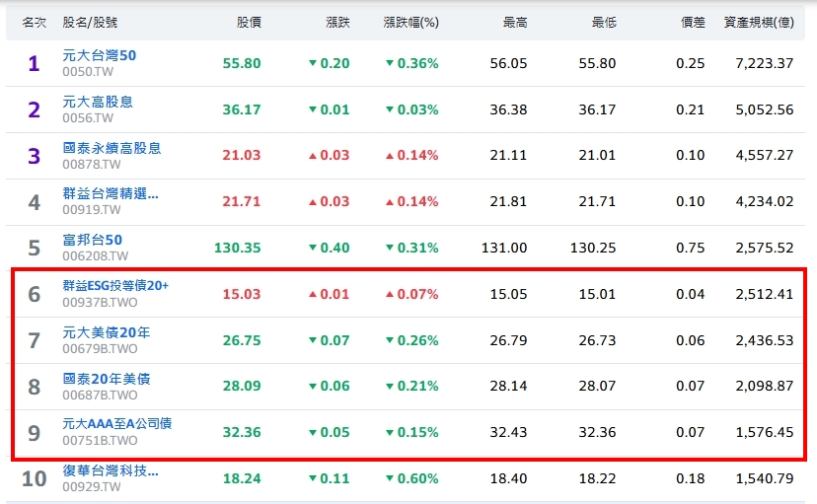Click the 最高 column header
Viewport: 817px width, 504px height.
tap(515, 21)
